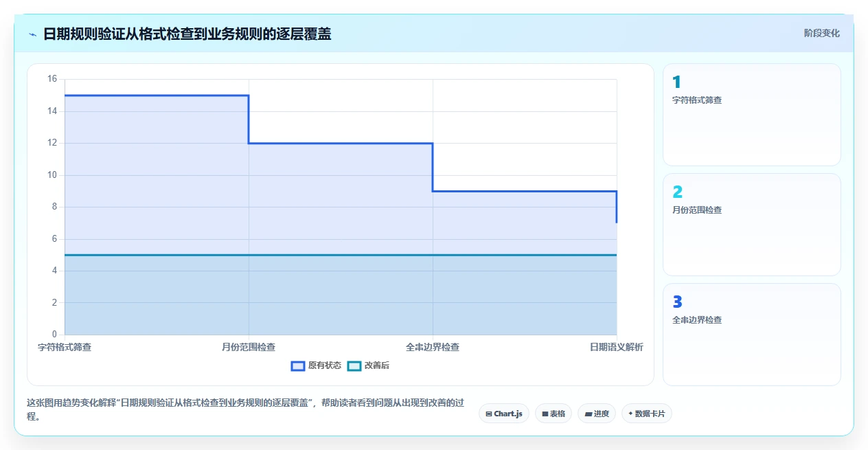Click the x-axis label 日期语义解析
Image resolution: width=868 pixels, height=450 pixels.
point(617,347)
